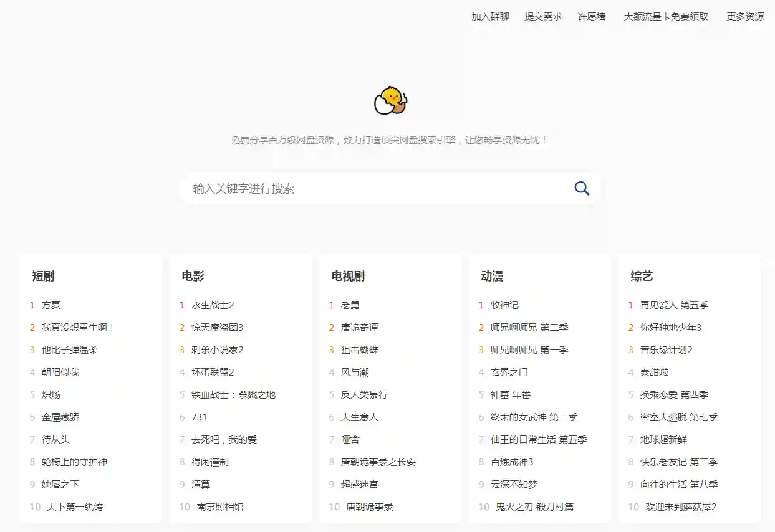This screenshot has width=775, height=532.
Task: Open 欢迎来到蘑菇屋2 in the variety ranking
Action: 681,507
